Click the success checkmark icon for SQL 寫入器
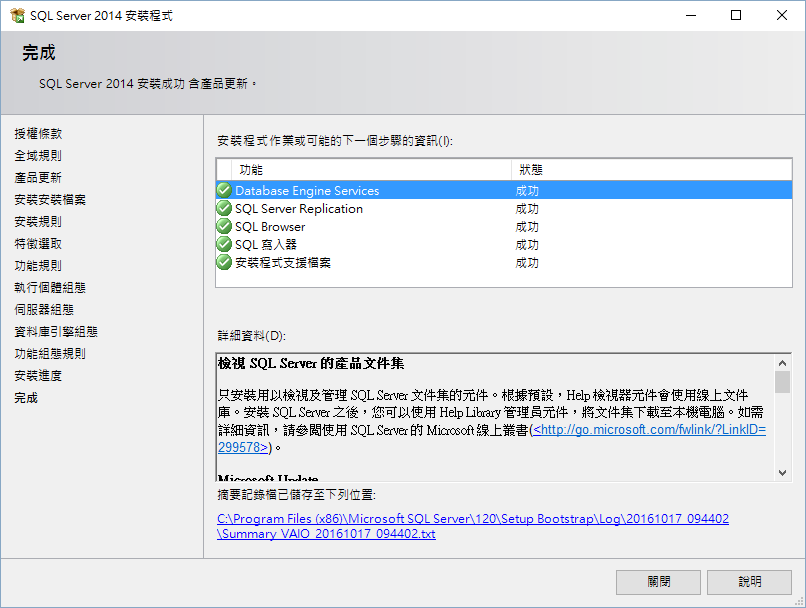Image resolution: width=806 pixels, height=608 pixels. coord(224,244)
